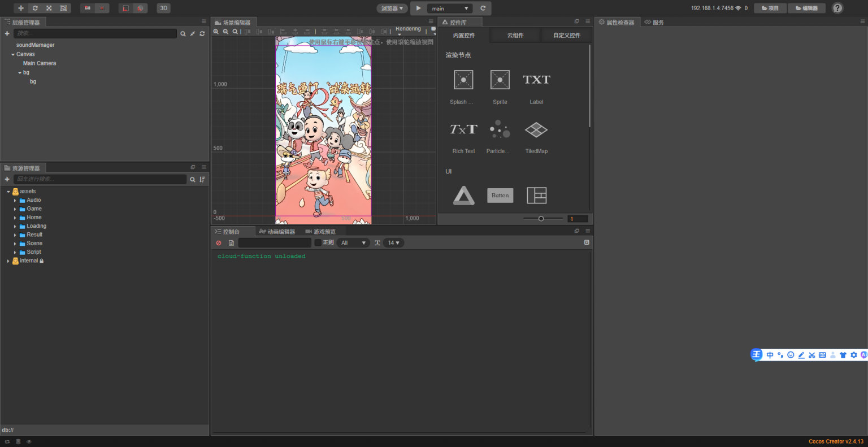Select the Move transform tool
The image size is (868, 447).
click(21, 8)
